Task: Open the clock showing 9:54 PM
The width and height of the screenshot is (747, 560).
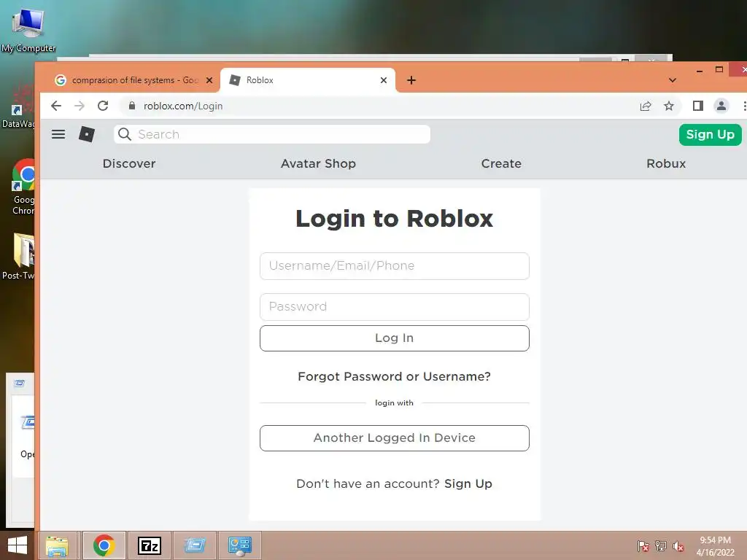Action: pos(715,546)
